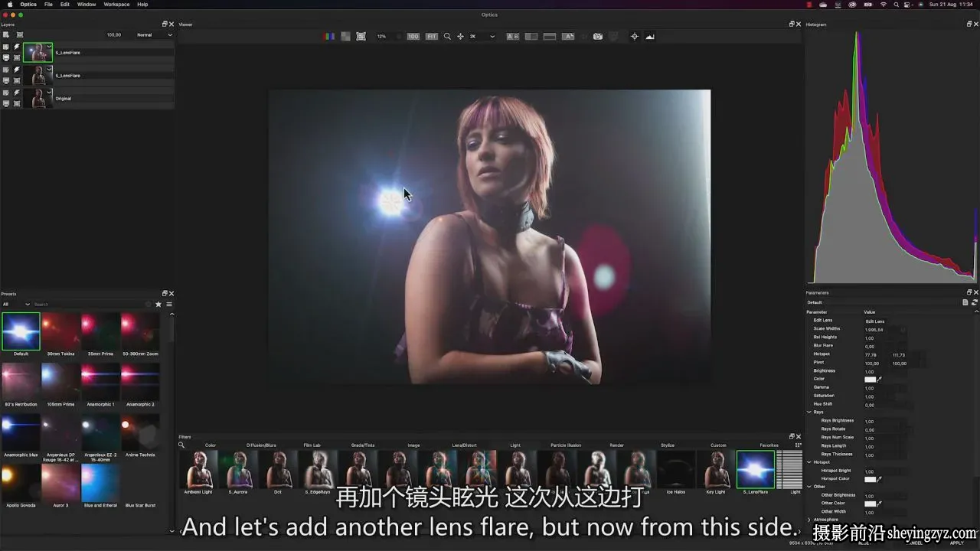Image resolution: width=980 pixels, height=551 pixels.
Task: Open the Hotspot Color swatch
Action: tap(870, 479)
